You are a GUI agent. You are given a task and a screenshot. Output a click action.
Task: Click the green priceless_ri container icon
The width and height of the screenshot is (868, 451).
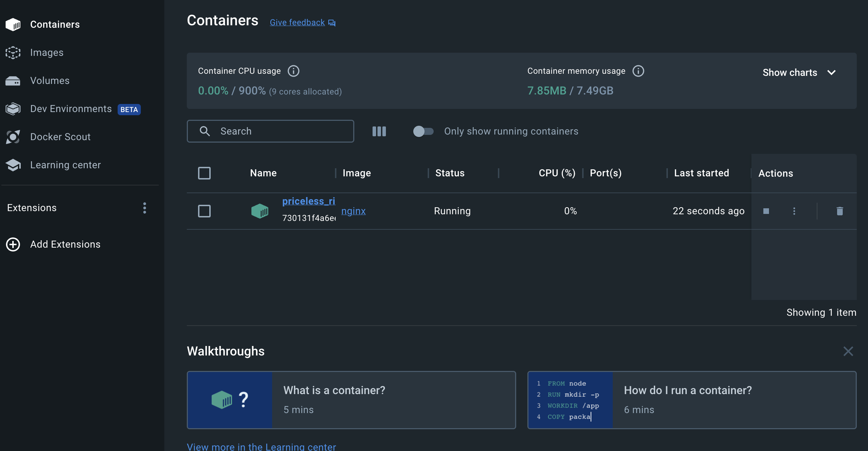coord(260,211)
